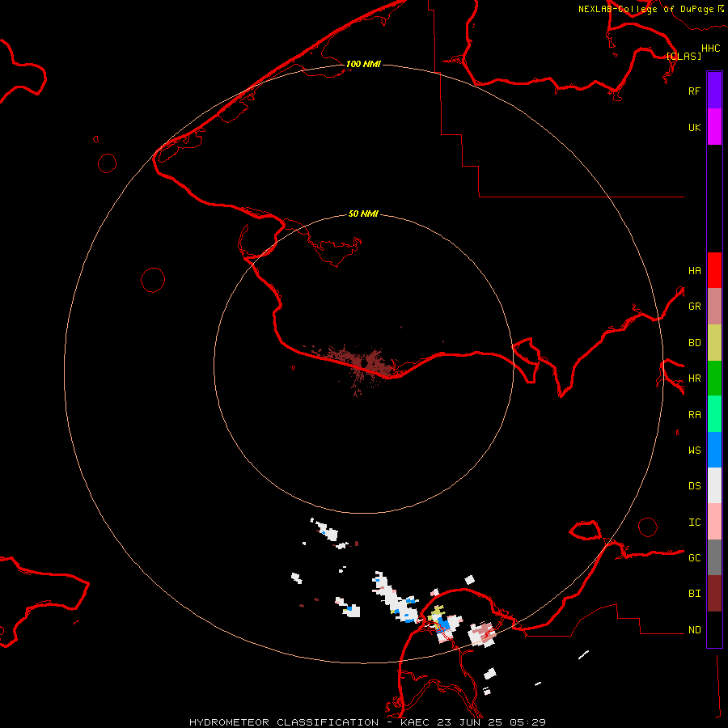
Task: Click the BD legend label
Action: click(x=695, y=342)
